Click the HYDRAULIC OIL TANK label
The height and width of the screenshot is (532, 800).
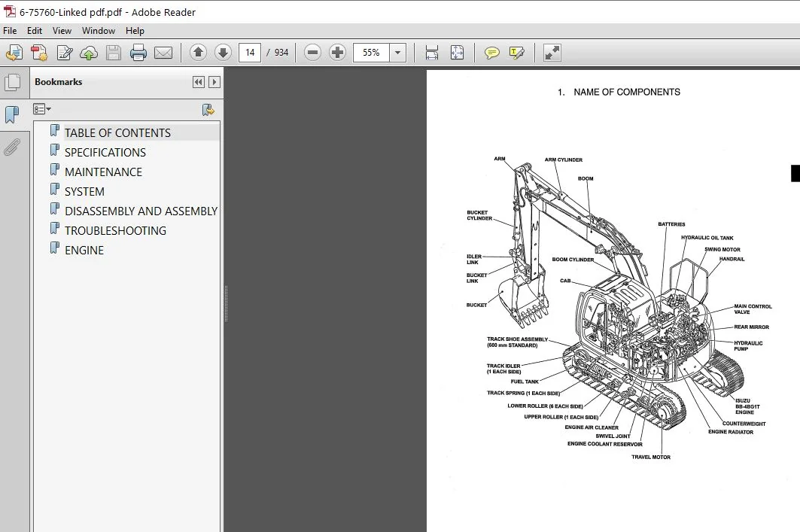707,238
